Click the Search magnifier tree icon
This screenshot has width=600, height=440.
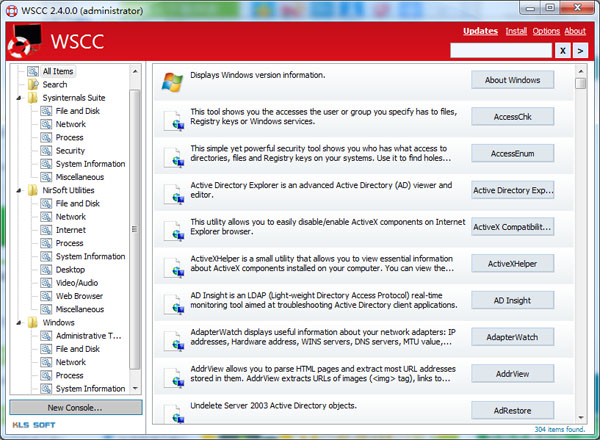point(33,85)
